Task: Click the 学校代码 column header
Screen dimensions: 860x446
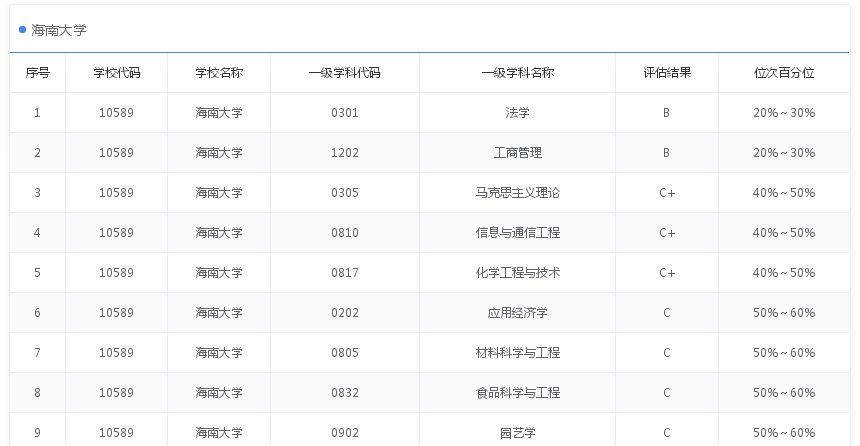Action: (116, 72)
